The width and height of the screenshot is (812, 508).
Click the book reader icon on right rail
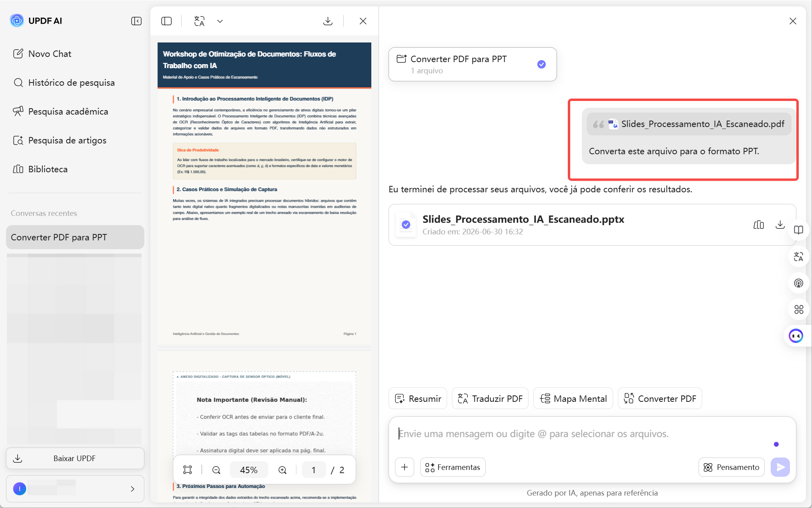tap(799, 230)
